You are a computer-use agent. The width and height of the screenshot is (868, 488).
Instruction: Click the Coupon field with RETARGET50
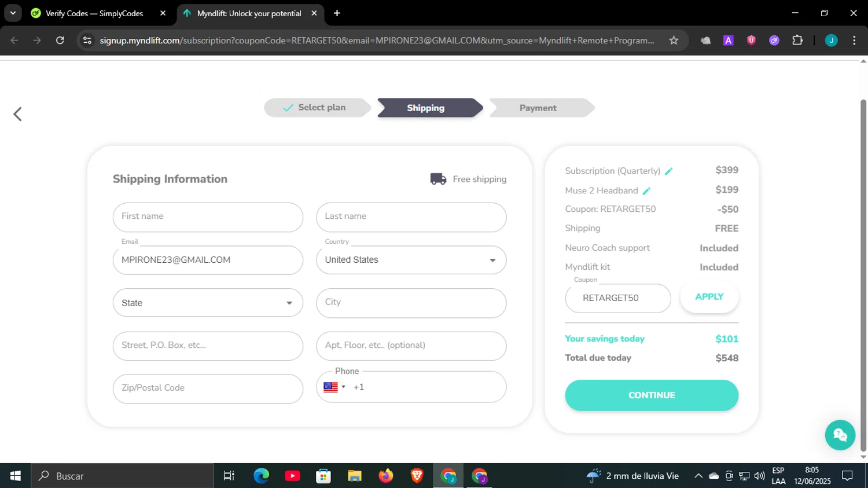[618, 298]
